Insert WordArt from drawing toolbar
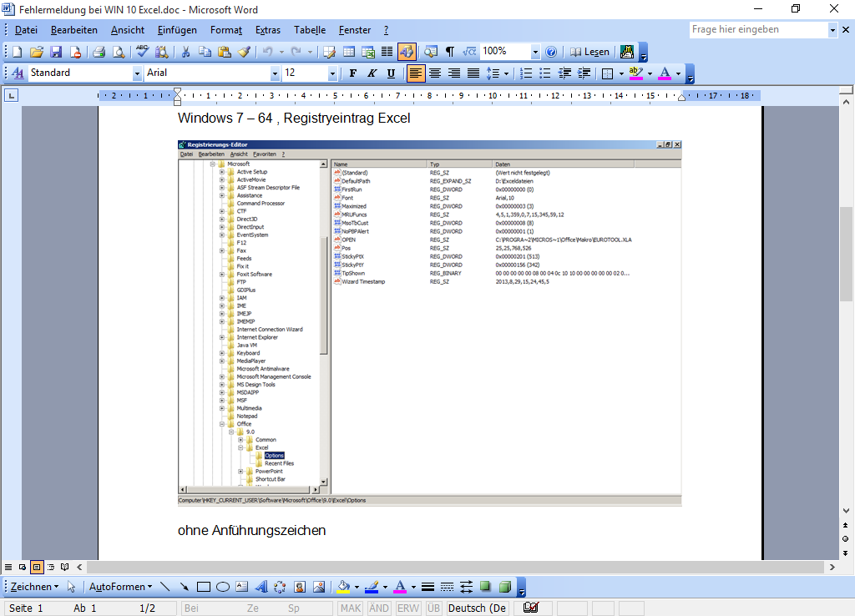Screen dimensions: 855x616 pyautogui.click(x=261, y=587)
